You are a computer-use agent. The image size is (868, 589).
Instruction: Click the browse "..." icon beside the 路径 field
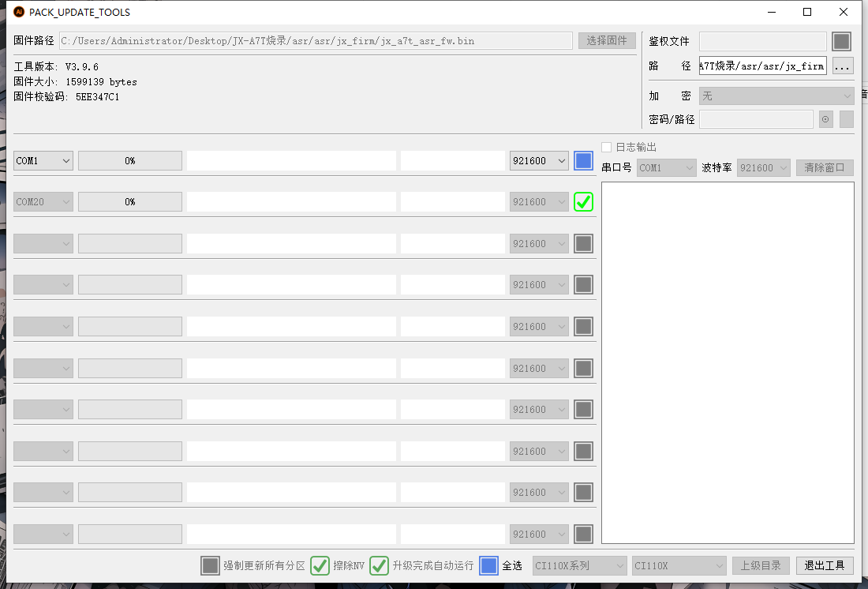pyautogui.click(x=843, y=66)
